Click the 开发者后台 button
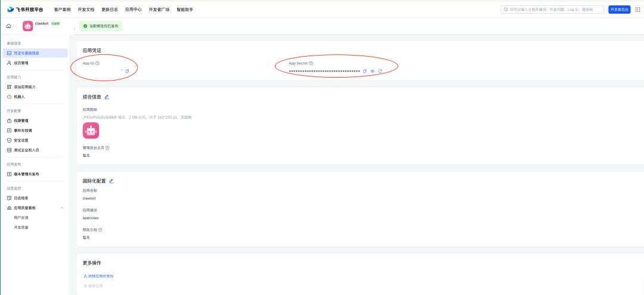Image resolution: width=644 pixels, height=295 pixels. click(619, 10)
